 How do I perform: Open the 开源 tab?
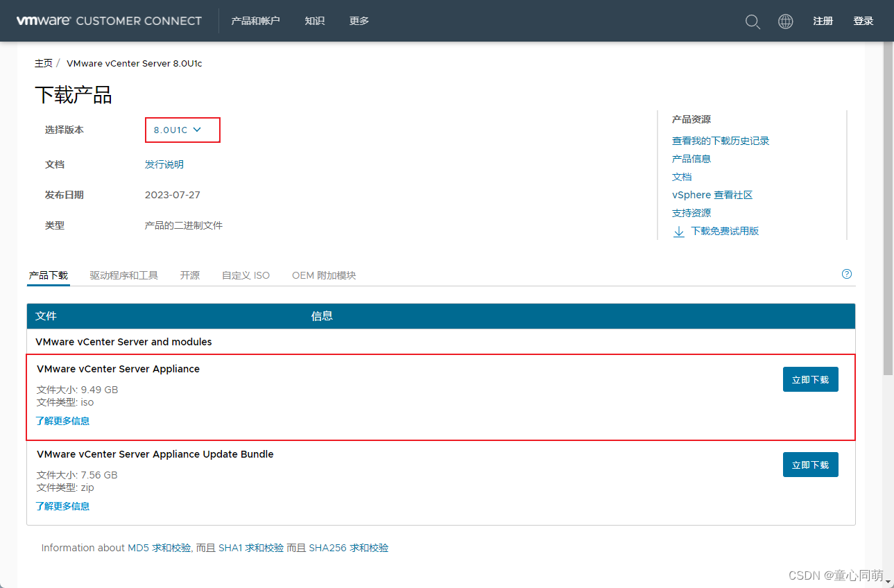pyautogui.click(x=189, y=275)
